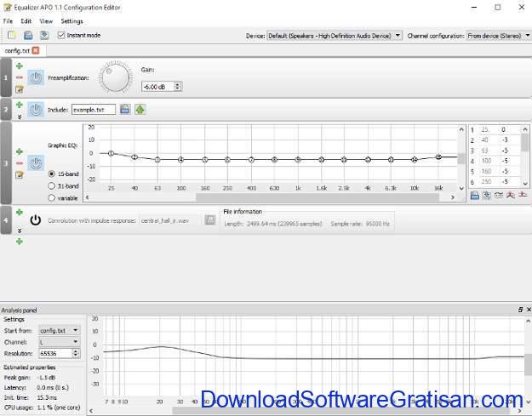Viewport: 532px width, 416px height.
Task: Open the Channel configuration dropdown
Action: pyautogui.click(x=499, y=36)
